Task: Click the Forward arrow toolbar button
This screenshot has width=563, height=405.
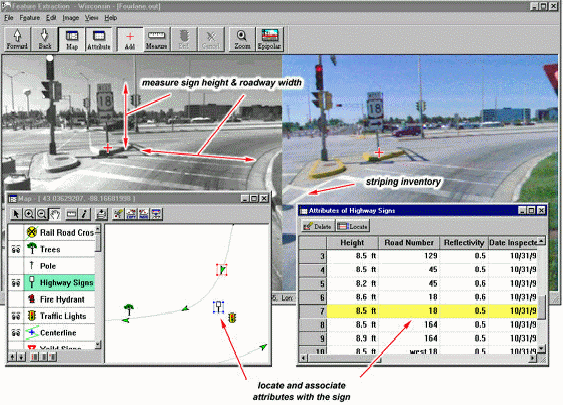Action: coord(17,39)
